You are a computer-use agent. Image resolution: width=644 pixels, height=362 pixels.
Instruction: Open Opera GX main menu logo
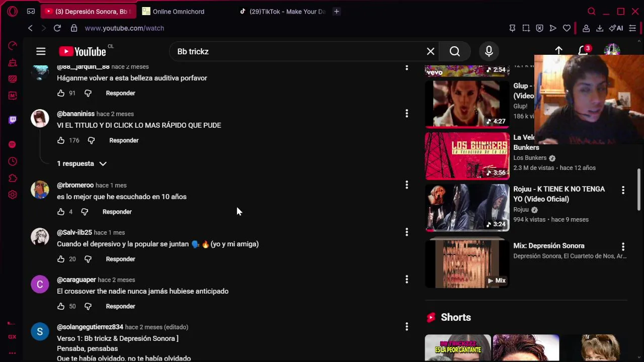point(13,11)
